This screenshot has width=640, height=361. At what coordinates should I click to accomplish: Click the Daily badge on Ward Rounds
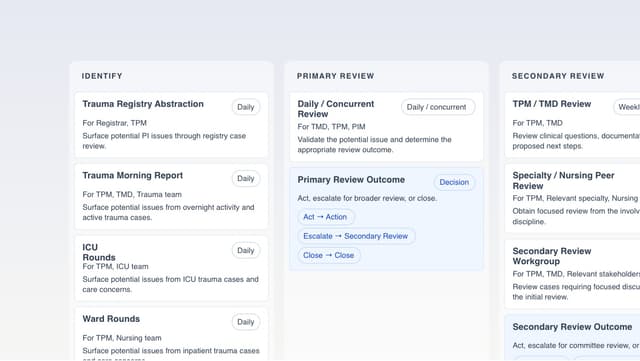coord(246,322)
